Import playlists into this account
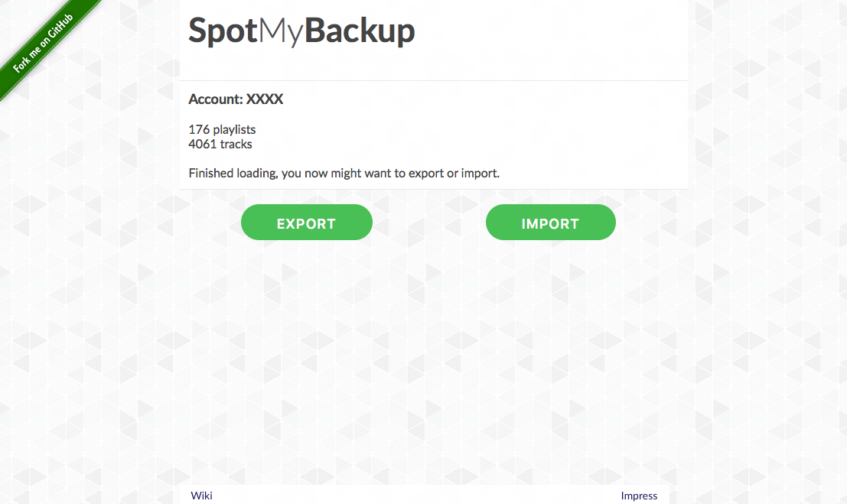Screen dimensions: 847x504 (550, 222)
